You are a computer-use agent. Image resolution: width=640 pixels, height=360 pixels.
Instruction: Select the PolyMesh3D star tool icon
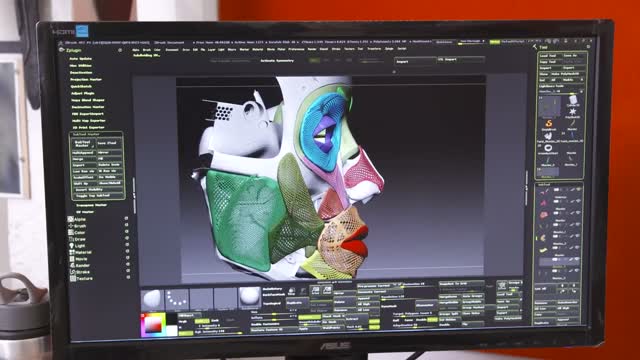coord(573,111)
